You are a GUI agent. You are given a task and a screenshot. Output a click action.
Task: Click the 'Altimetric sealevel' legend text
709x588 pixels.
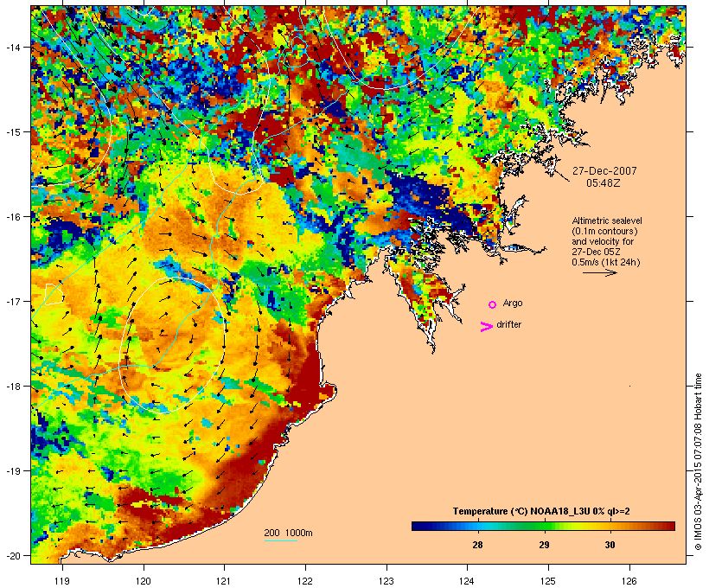click(x=607, y=220)
